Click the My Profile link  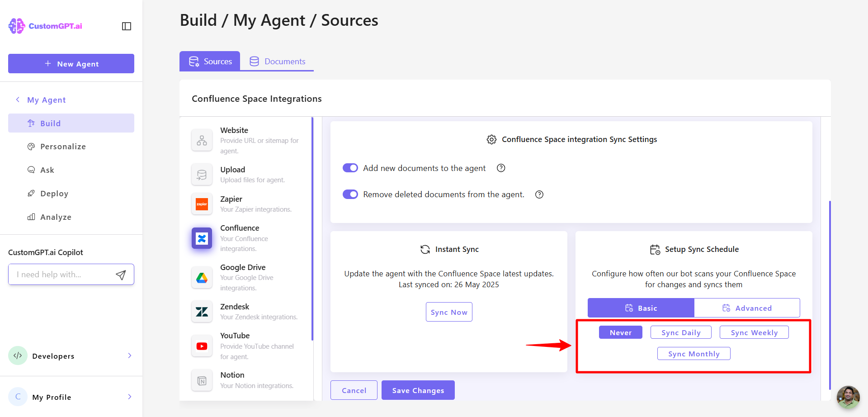tap(52, 397)
